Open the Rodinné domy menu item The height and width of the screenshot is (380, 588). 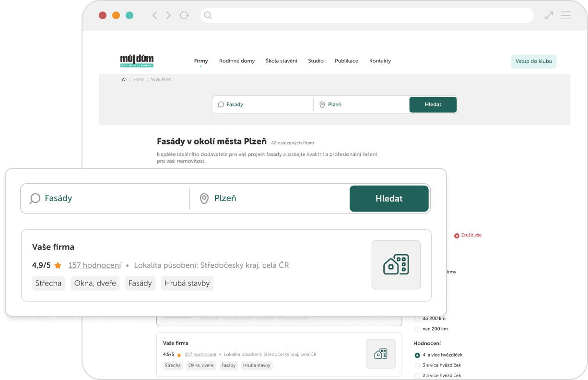(237, 61)
